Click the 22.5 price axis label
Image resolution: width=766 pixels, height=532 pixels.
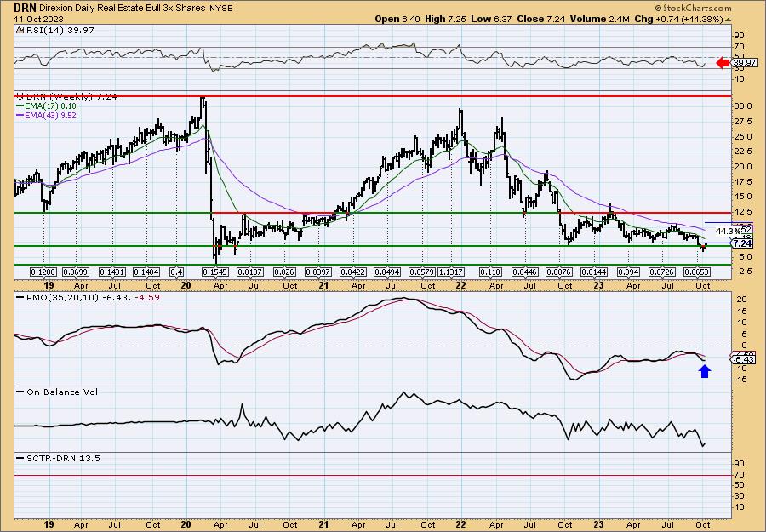[742, 152]
